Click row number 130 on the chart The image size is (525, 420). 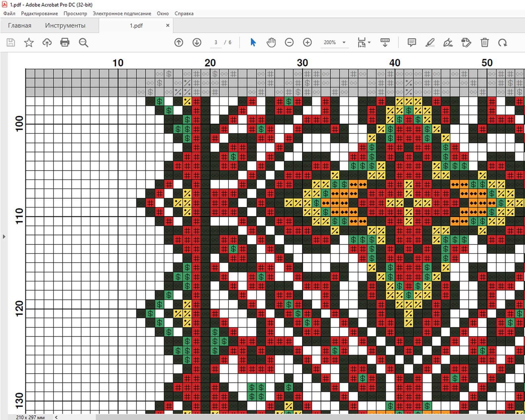click(20, 400)
